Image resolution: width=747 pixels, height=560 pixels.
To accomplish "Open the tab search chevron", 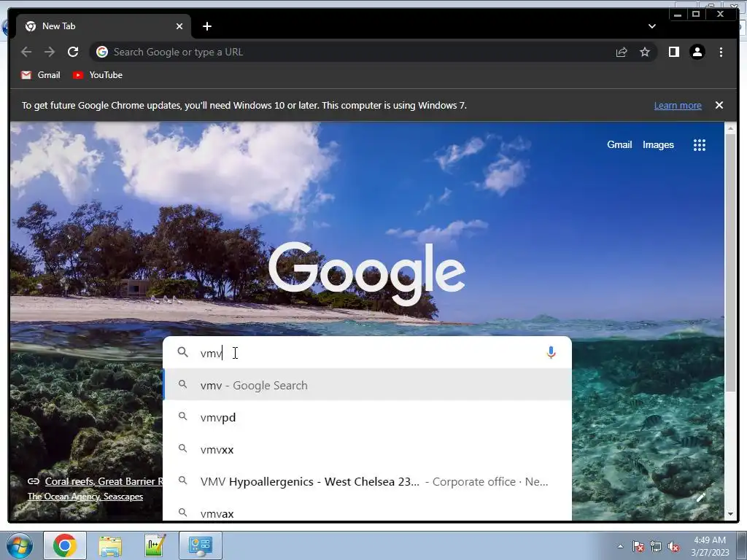I will click(651, 26).
